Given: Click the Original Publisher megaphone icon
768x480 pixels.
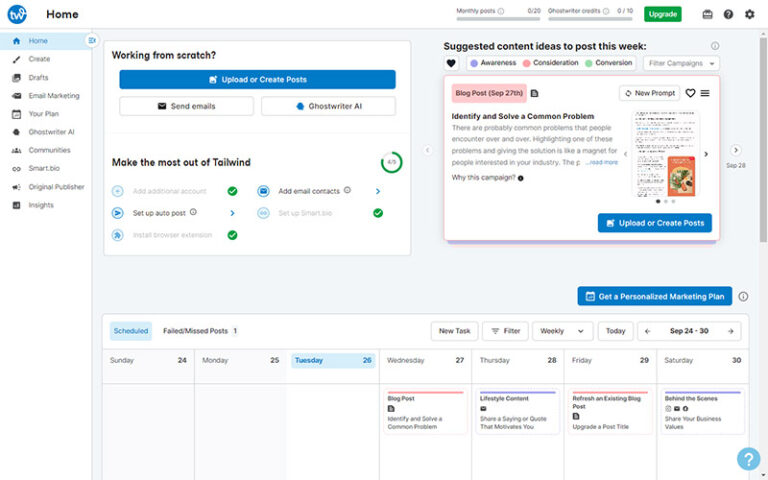Looking at the screenshot, I should (16, 187).
